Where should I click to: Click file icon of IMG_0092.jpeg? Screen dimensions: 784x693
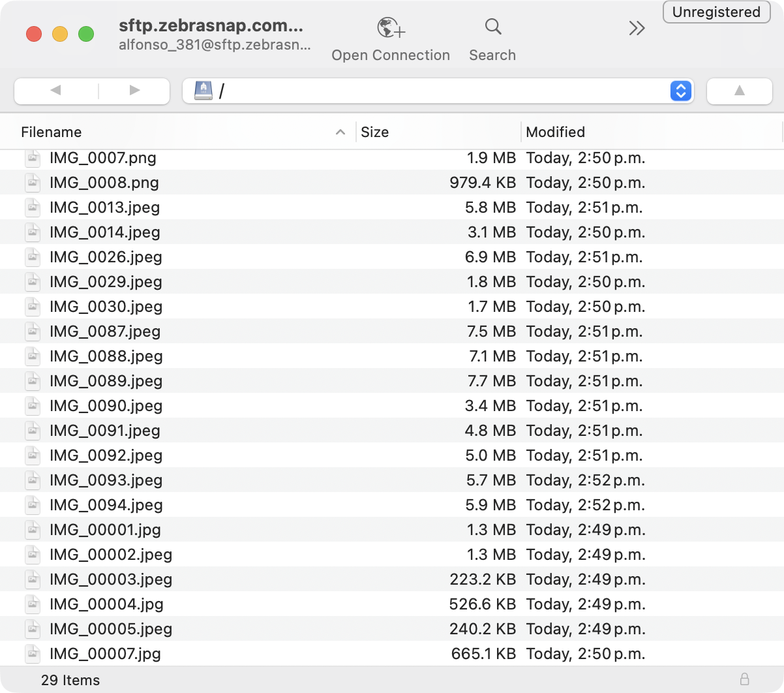(33, 455)
